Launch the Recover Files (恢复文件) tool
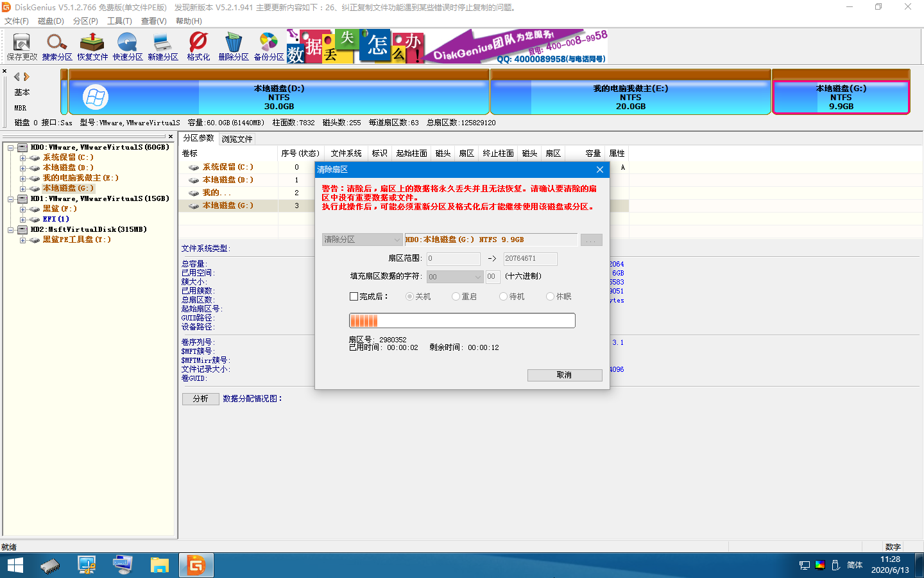 point(92,47)
